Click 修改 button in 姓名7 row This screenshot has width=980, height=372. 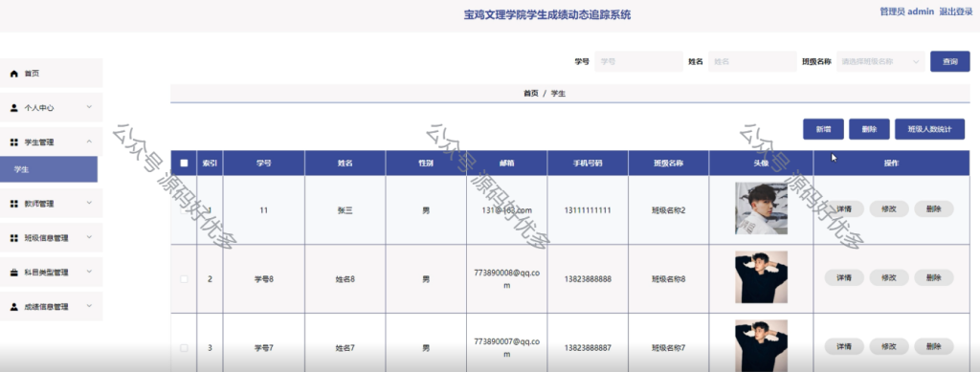coord(889,346)
